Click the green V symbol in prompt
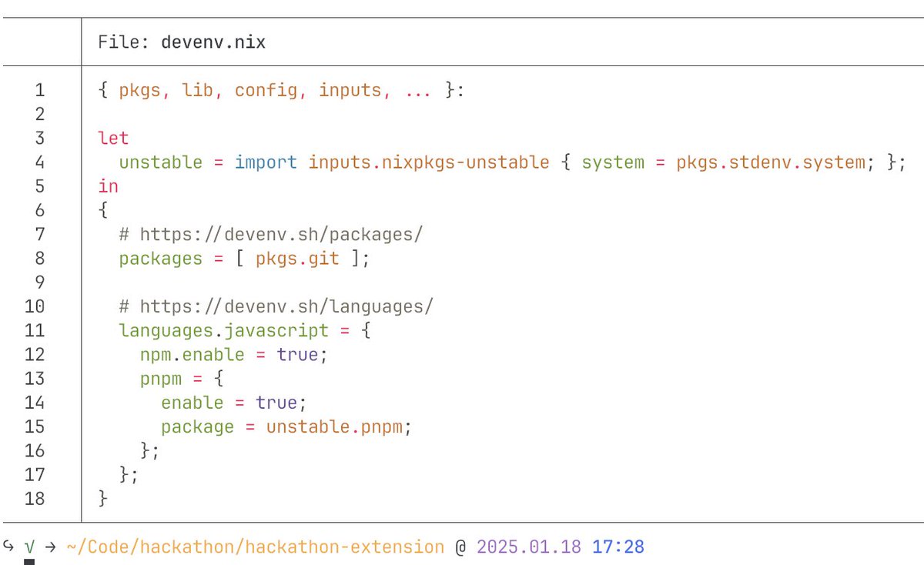Screen dimensions: 924x565 (x=29, y=548)
